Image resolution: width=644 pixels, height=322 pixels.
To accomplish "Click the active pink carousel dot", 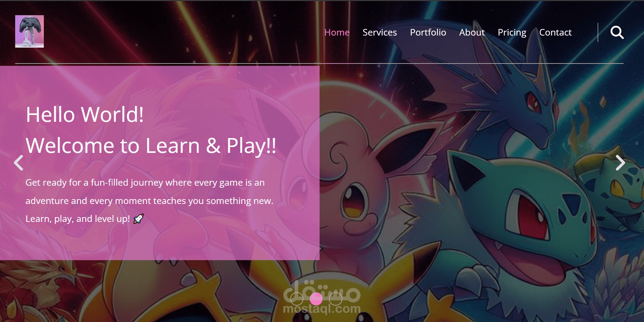I will coord(316,299).
